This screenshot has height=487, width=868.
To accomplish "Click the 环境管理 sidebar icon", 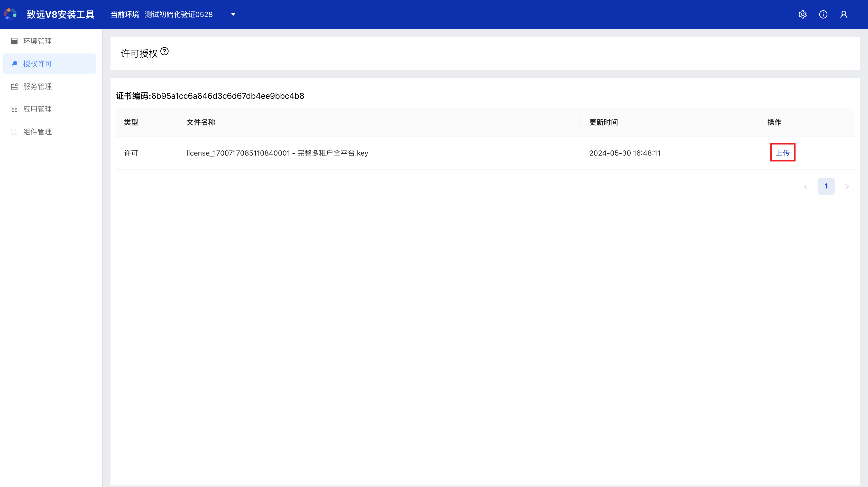I will tap(14, 41).
